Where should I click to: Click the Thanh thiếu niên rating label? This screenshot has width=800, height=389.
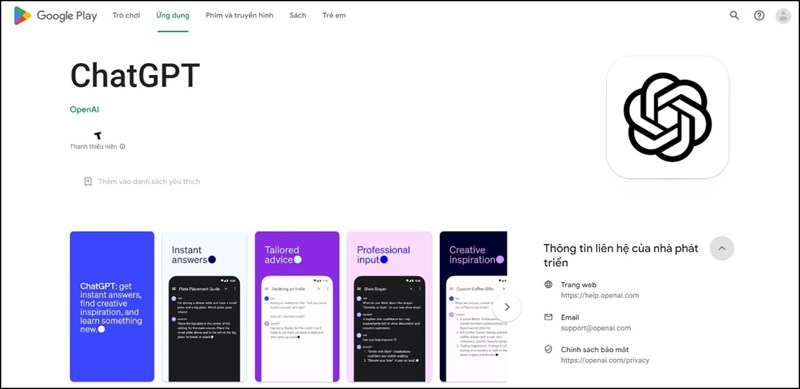click(93, 147)
